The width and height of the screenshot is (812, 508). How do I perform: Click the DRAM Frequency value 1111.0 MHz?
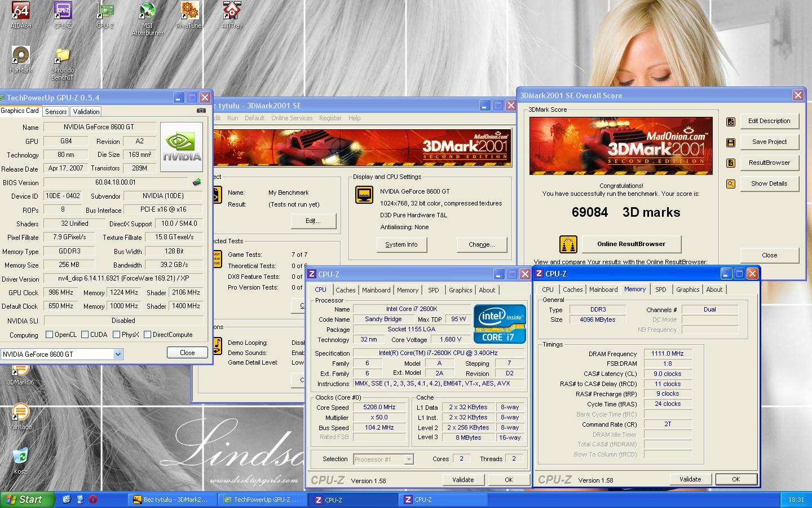point(668,353)
